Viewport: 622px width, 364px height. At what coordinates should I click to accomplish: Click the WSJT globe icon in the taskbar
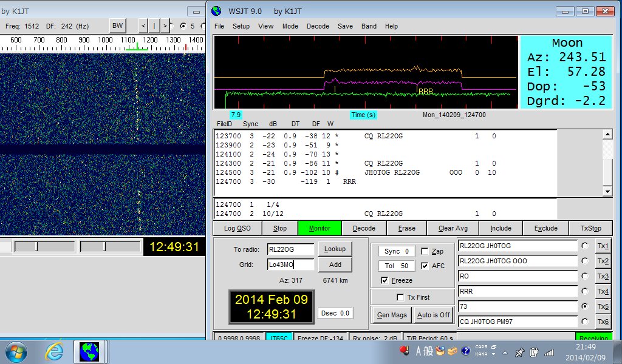[x=89, y=352]
